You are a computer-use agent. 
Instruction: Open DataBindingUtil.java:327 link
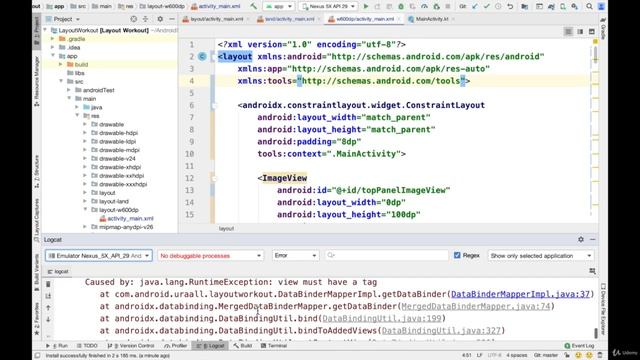tap(441, 331)
